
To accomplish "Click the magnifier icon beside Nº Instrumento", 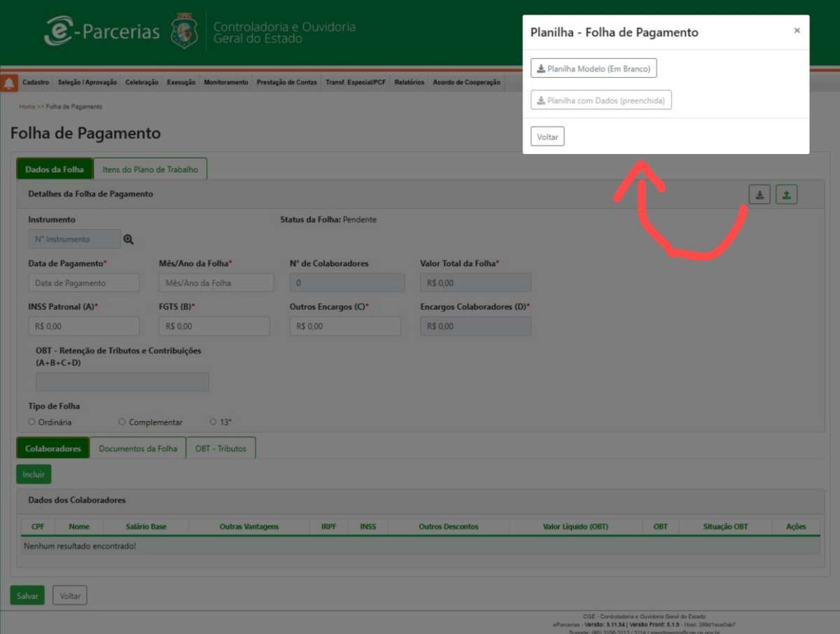I will click(128, 240).
